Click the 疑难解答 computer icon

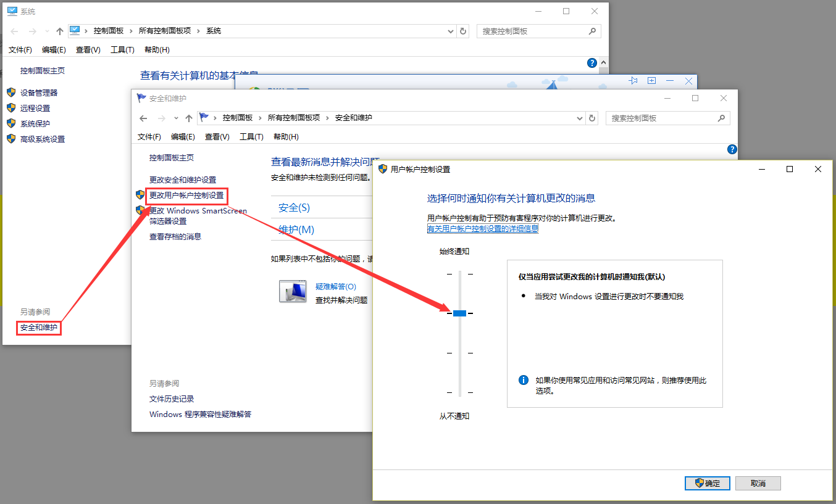tap(293, 291)
